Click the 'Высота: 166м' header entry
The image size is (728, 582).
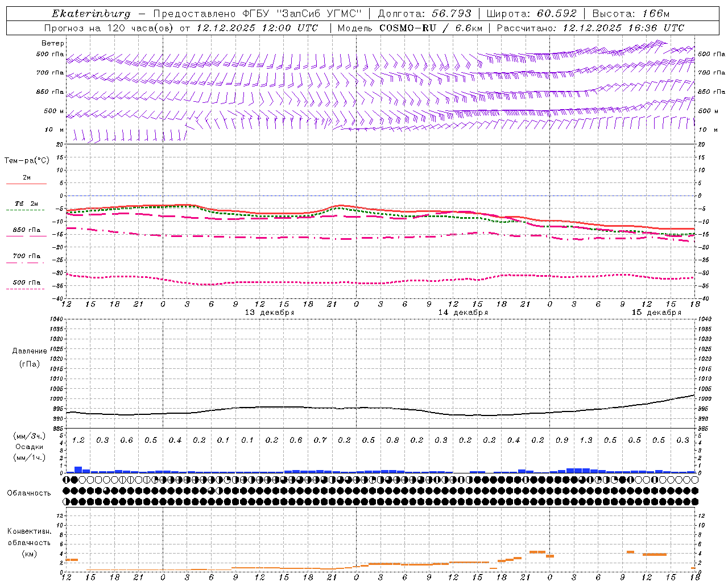coord(631,14)
